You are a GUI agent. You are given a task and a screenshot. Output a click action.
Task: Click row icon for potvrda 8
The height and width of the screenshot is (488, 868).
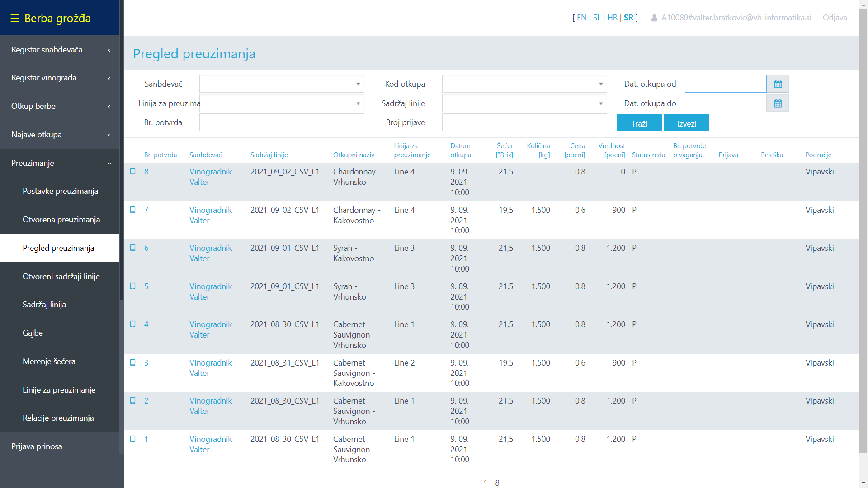[133, 171]
